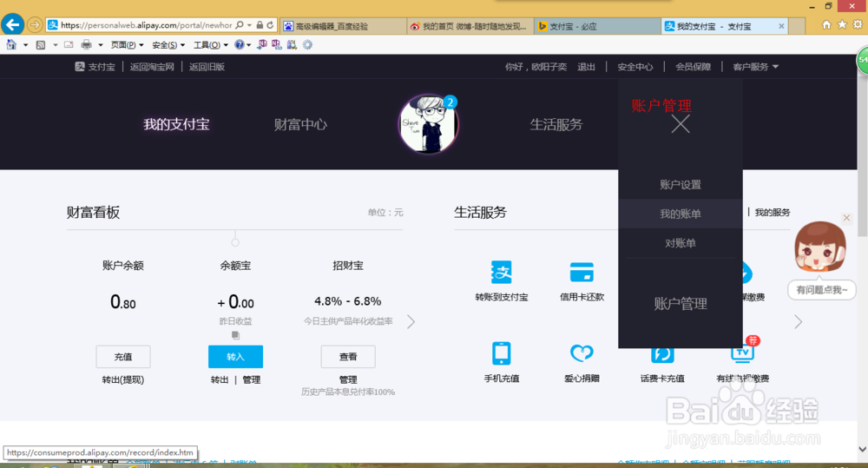Click the notification badge showing 2
This screenshot has width=868, height=468.
click(x=450, y=102)
